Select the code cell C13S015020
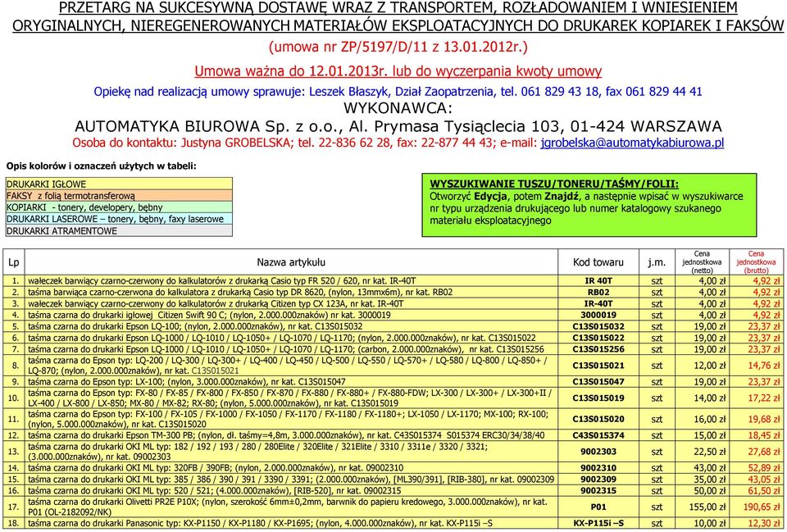The image size is (787, 532). pyautogui.click(x=598, y=419)
